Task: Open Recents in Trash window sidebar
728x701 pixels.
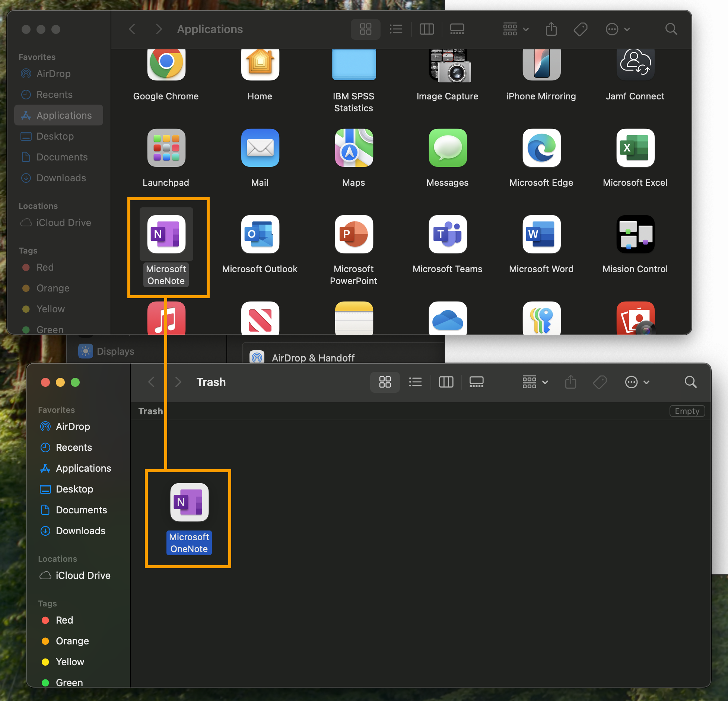Action: click(78, 447)
